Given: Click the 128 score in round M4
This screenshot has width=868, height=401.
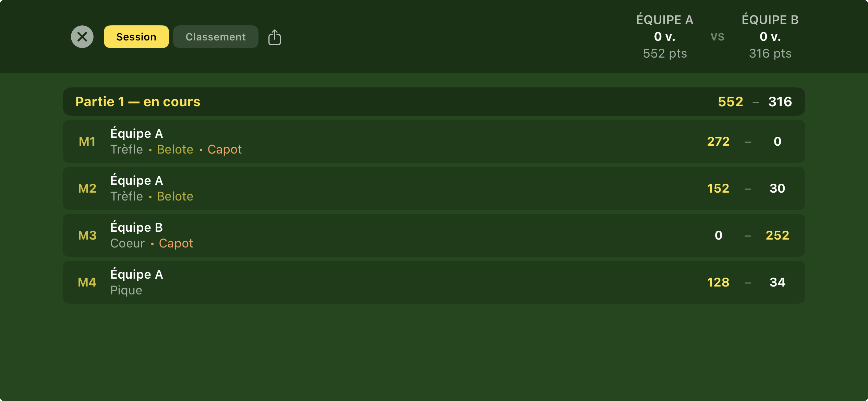Looking at the screenshot, I should pos(718,282).
